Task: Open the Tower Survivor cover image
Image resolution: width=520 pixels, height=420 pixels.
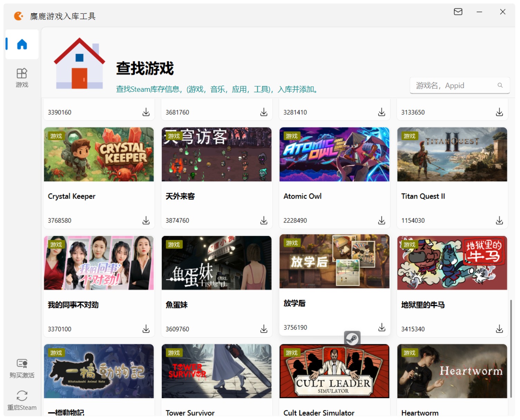Action: click(217, 371)
